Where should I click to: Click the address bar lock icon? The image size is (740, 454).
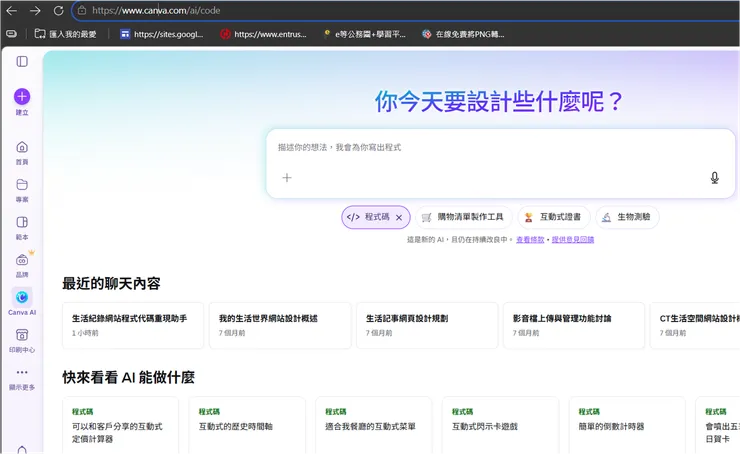[x=82, y=10]
